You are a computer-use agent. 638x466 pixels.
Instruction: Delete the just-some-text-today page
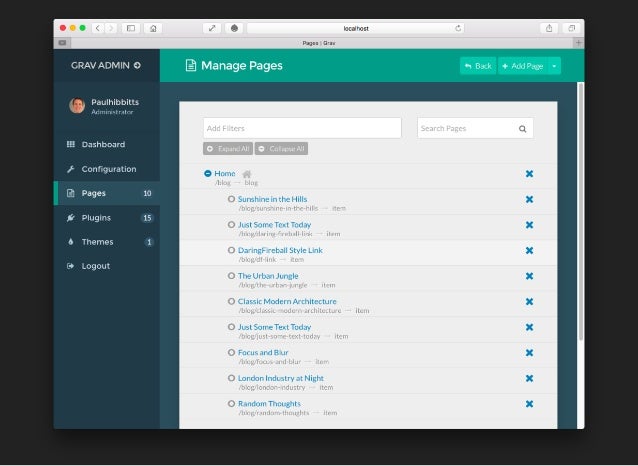[529, 327]
